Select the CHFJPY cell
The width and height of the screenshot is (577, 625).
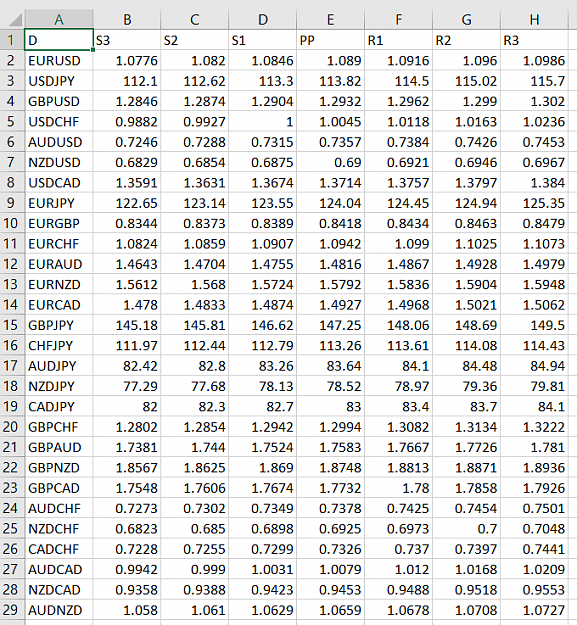tap(59, 345)
